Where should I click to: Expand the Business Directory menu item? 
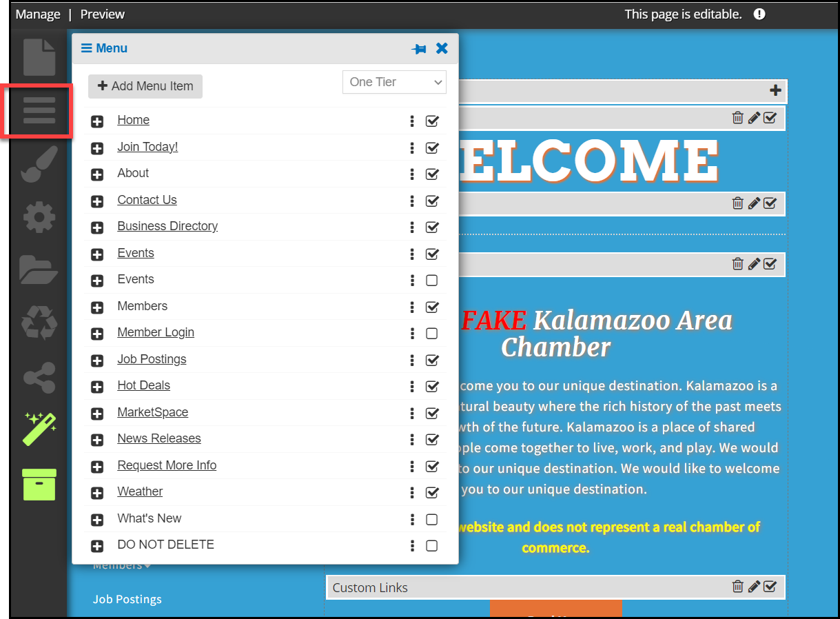(x=97, y=227)
